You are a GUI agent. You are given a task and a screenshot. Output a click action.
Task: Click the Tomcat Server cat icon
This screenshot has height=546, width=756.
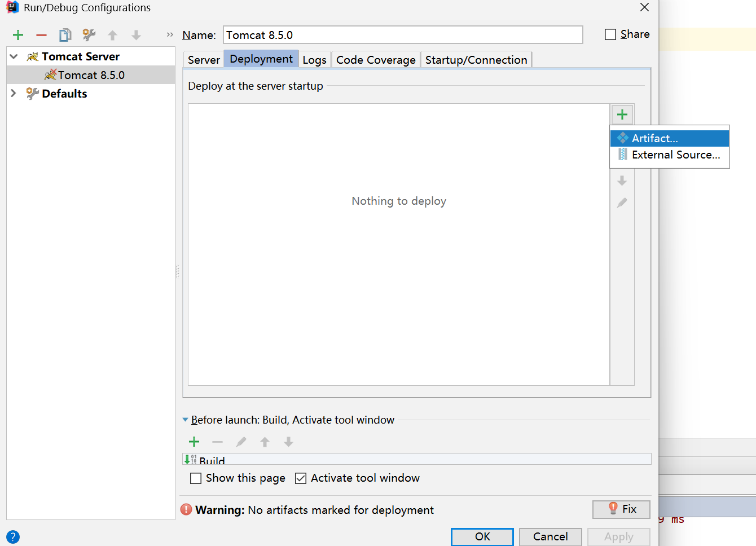click(x=33, y=56)
